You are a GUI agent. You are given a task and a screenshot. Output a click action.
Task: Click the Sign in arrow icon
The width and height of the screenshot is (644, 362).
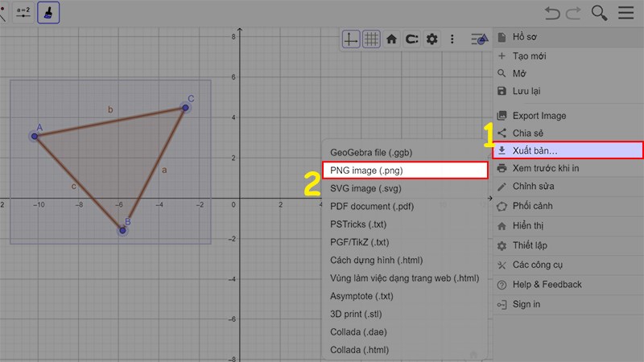coord(502,305)
